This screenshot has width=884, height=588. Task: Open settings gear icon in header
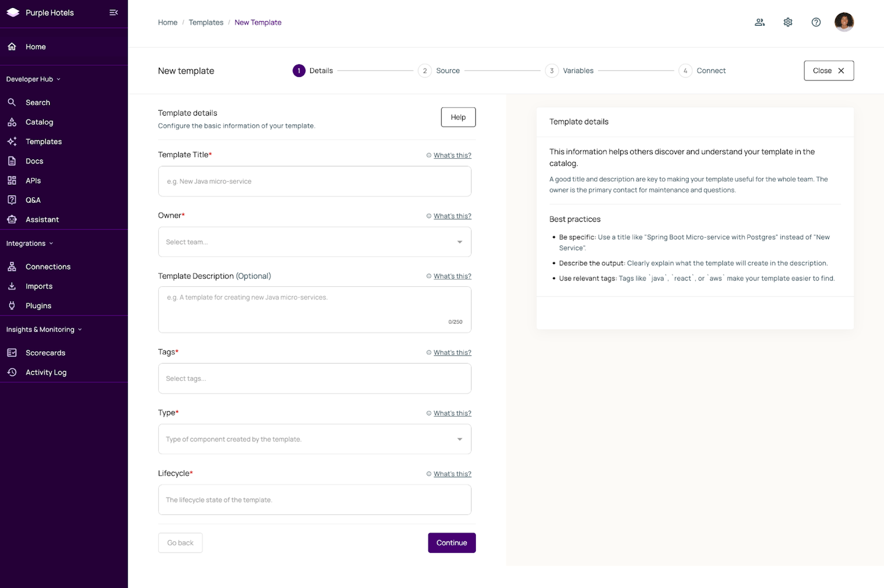[788, 22]
